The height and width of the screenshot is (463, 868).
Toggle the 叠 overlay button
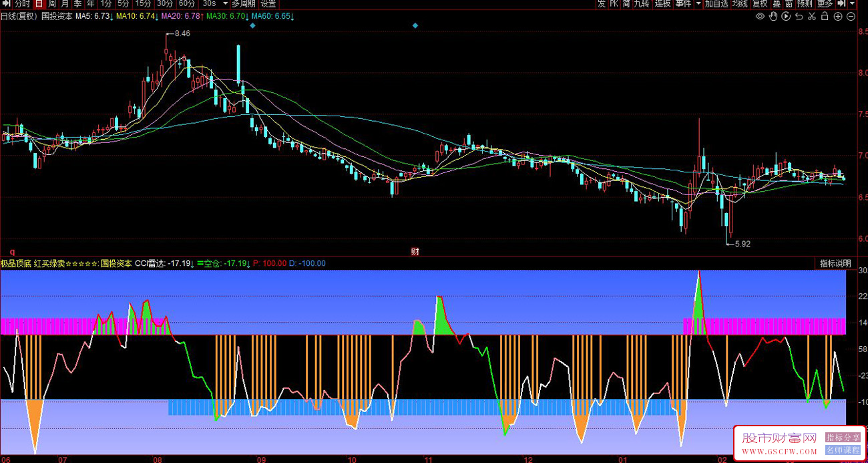click(x=777, y=3)
